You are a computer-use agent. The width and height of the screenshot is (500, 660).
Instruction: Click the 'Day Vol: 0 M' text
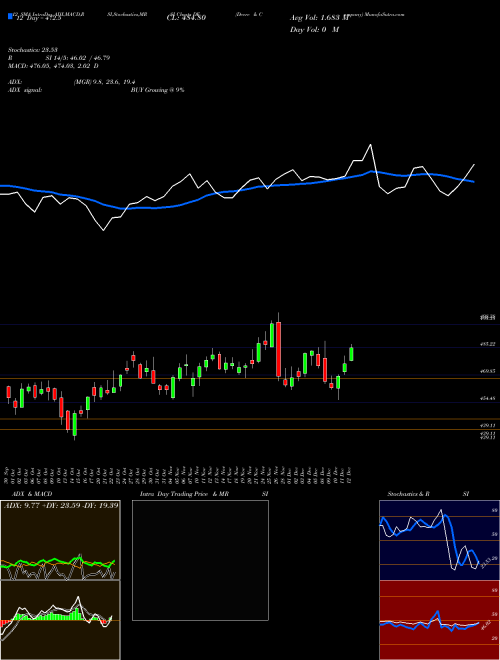314,30
